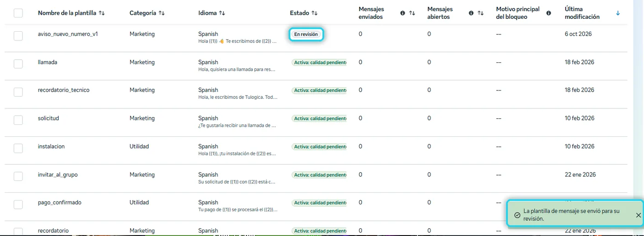
Task: Select date 22 ene 2026 in invitar_al_grupo row
Action: point(581,174)
